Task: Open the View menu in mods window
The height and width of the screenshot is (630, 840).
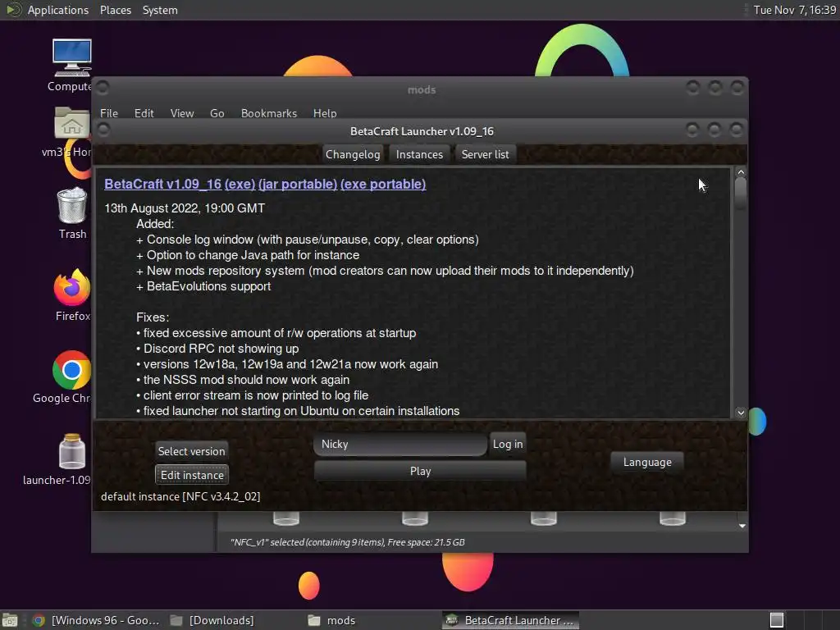Action: 181,113
